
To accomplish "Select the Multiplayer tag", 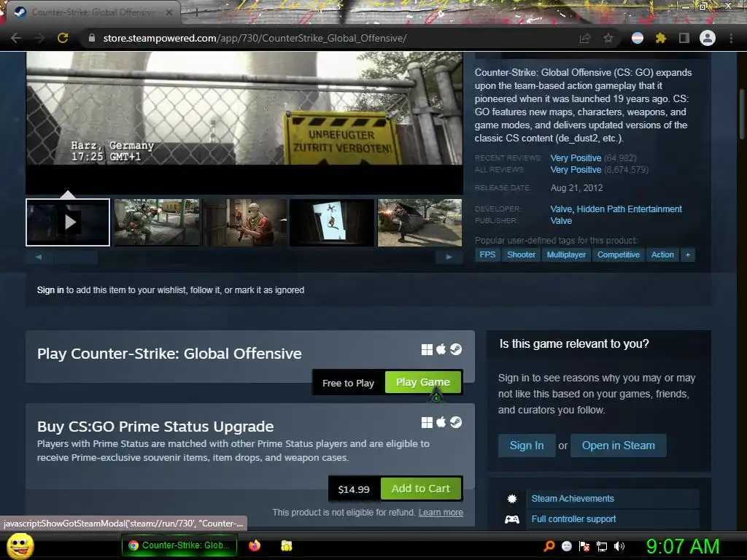I will pyautogui.click(x=566, y=254).
